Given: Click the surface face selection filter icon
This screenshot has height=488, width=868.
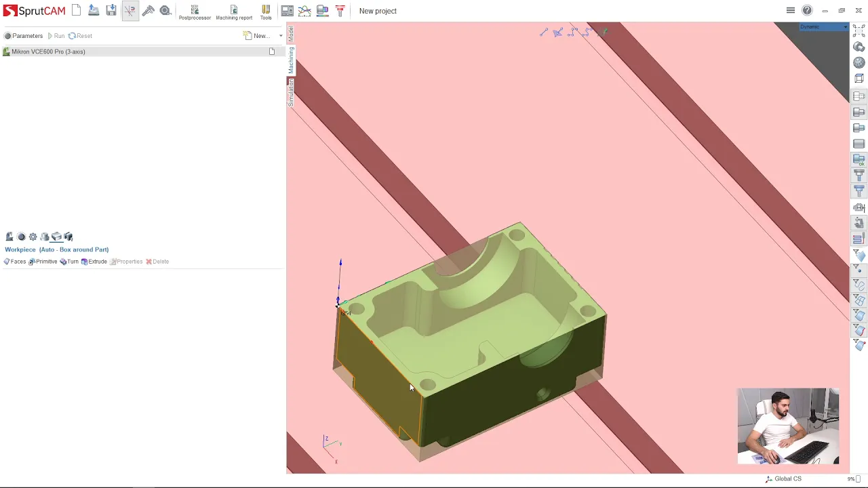Looking at the screenshot, I should coord(859,315).
